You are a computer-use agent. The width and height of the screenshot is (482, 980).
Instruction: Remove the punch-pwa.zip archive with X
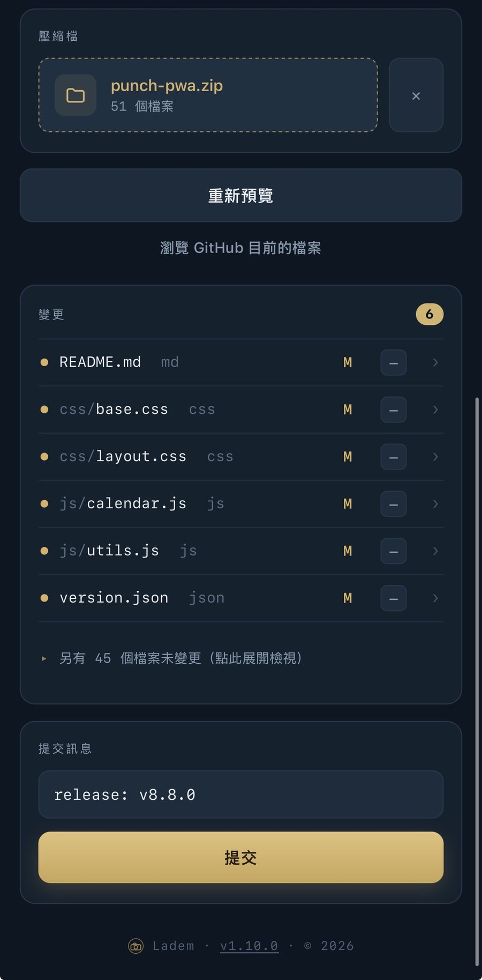click(x=416, y=95)
